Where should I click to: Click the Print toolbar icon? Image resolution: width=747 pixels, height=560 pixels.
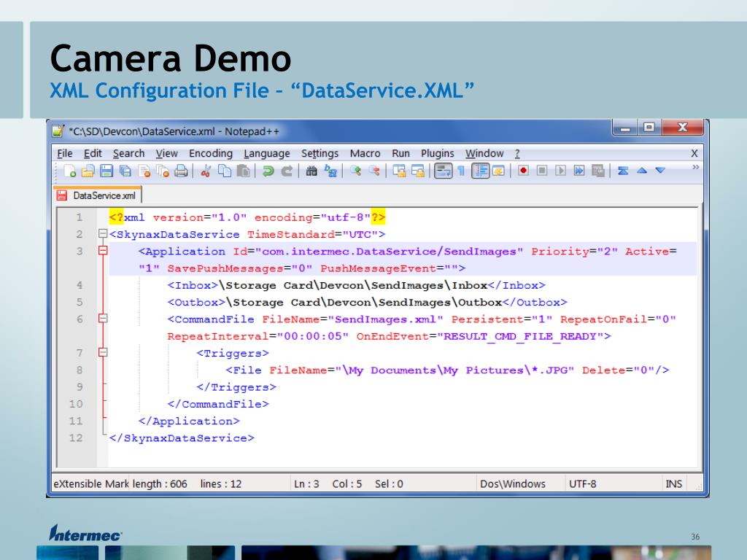[179, 171]
